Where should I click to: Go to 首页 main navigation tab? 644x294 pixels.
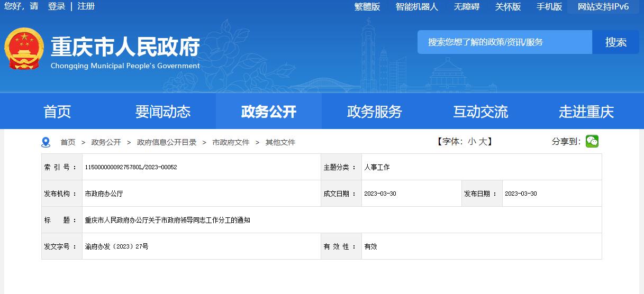click(x=57, y=112)
